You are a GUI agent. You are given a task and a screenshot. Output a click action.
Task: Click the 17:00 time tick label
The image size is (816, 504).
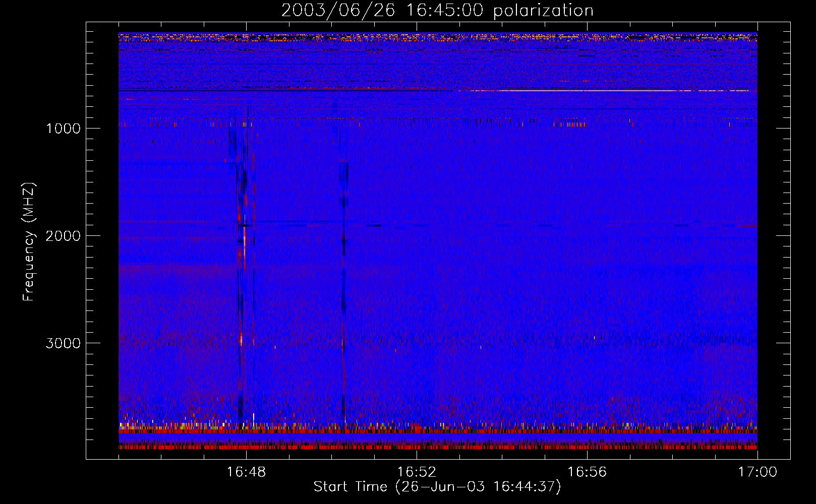coord(757,472)
